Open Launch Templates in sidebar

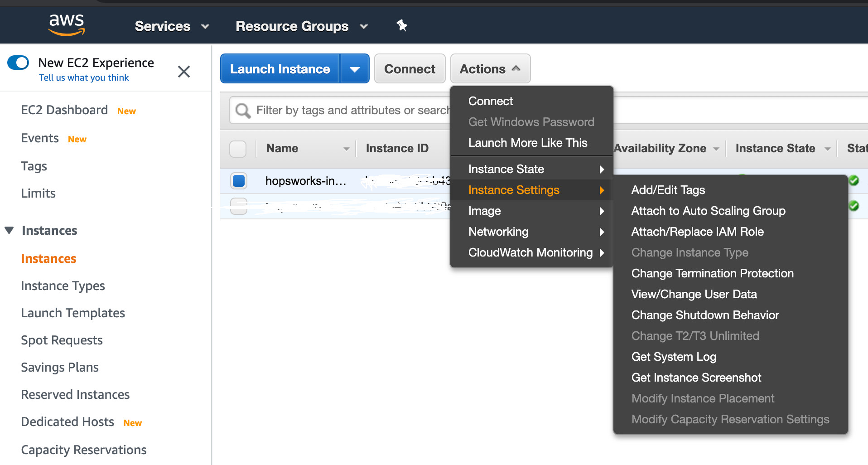[x=73, y=313]
